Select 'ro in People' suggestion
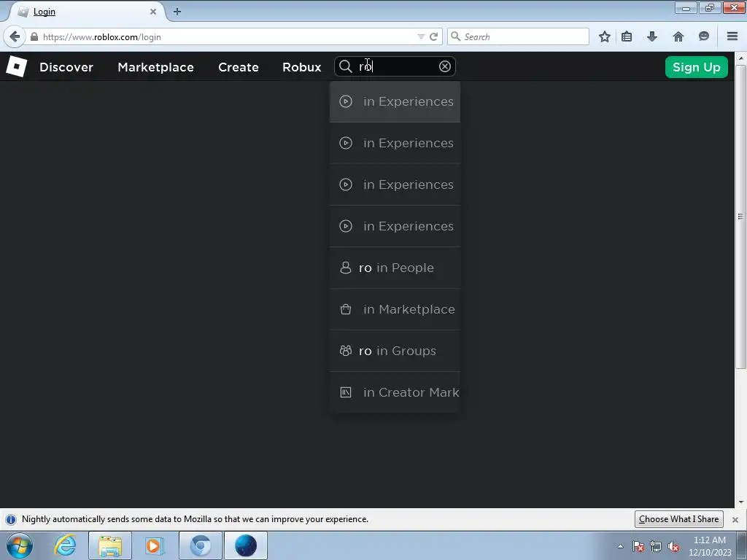This screenshot has width=747, height=560. pos(395,268)
